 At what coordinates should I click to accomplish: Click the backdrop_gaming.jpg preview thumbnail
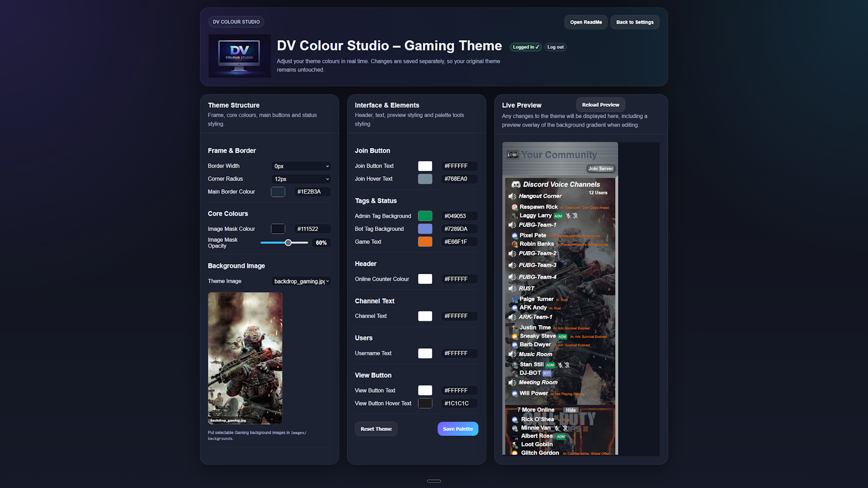[x=245, y=358]
